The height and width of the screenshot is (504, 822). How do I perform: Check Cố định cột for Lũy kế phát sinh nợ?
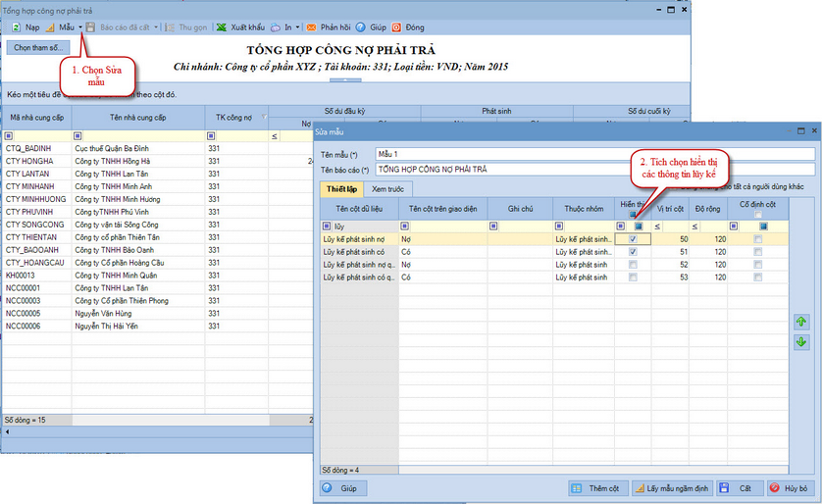[x=758, y=239]
